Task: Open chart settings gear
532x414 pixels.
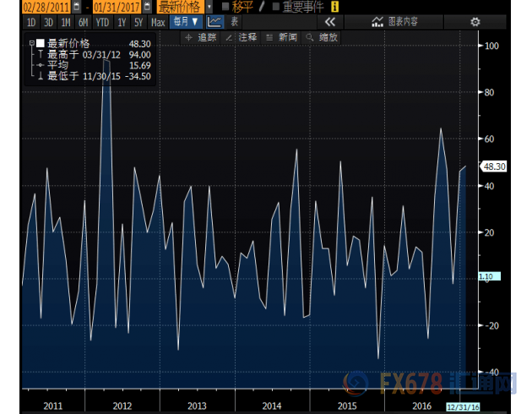Action: tap(474, 21)
